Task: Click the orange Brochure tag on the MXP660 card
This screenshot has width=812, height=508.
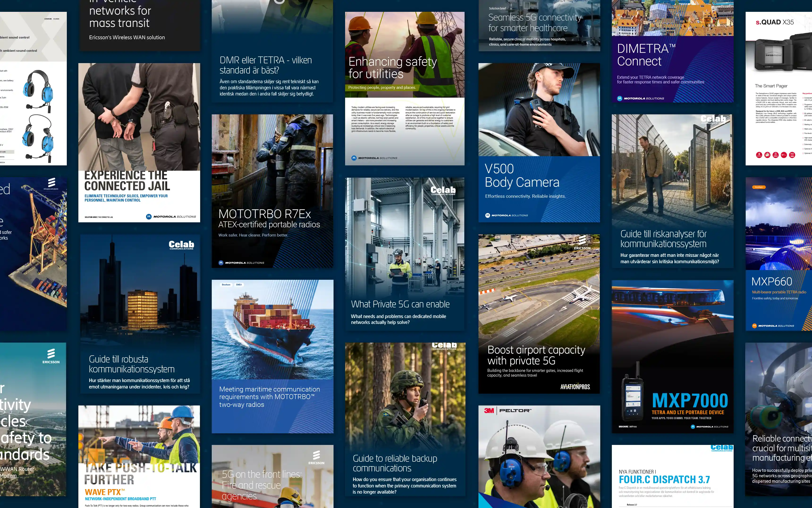Action: point(759,187)
